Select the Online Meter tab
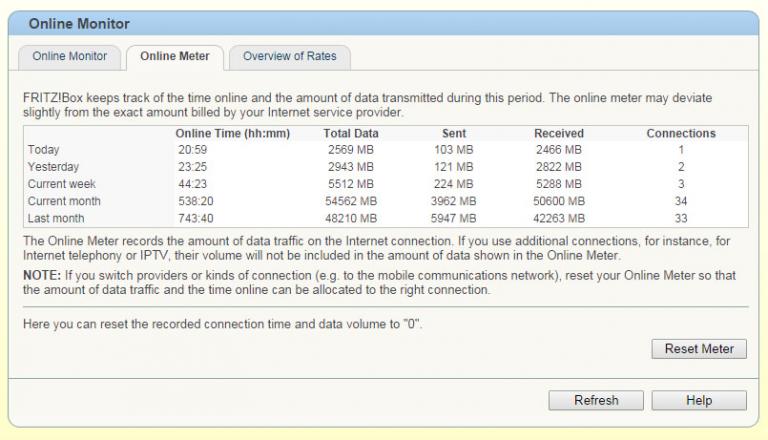The height and width of the screenshot is (440, 768). click(x=175, y=56)
